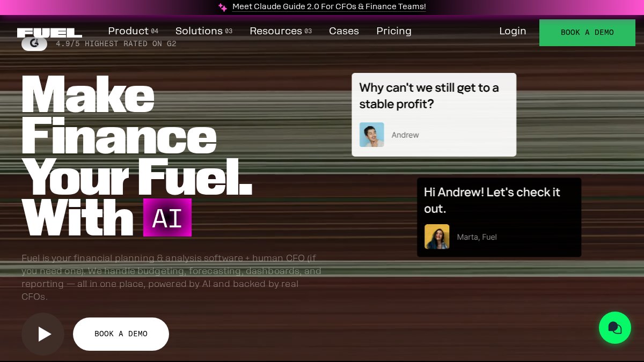Click "4.9/5 HIGHEST RATED ON G2" text
The width and height of the screenshot is (644, 362).
point(116,43)
